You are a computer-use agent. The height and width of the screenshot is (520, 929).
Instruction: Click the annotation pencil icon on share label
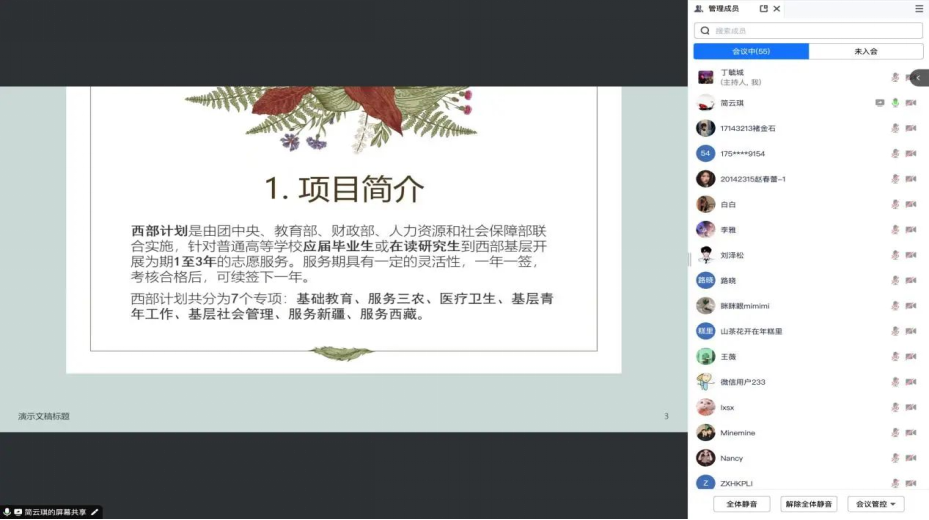tap(95, 512)
